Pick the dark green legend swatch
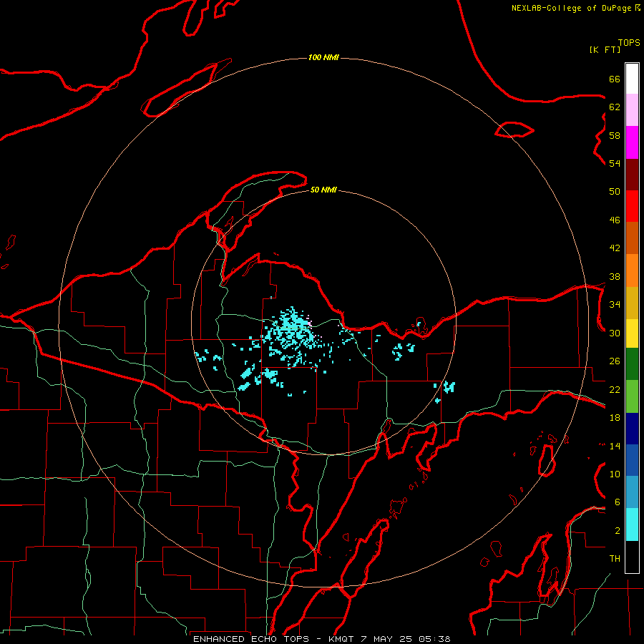The image size is (644, 644). click(x=632, y=364)
